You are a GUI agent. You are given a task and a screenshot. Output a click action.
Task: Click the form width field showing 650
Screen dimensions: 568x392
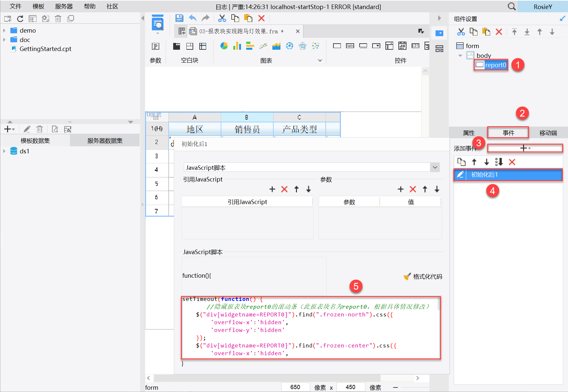295,387
